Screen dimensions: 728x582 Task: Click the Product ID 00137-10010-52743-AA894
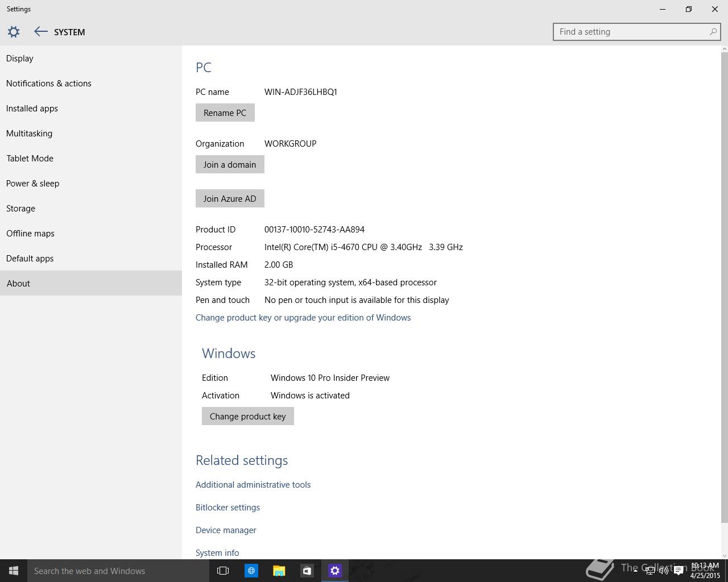315,230
